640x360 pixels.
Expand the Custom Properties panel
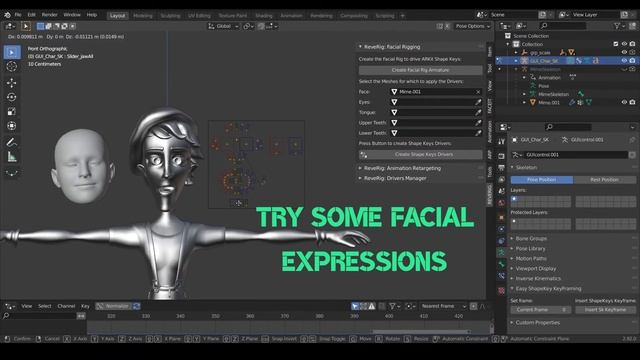point(512,322)
